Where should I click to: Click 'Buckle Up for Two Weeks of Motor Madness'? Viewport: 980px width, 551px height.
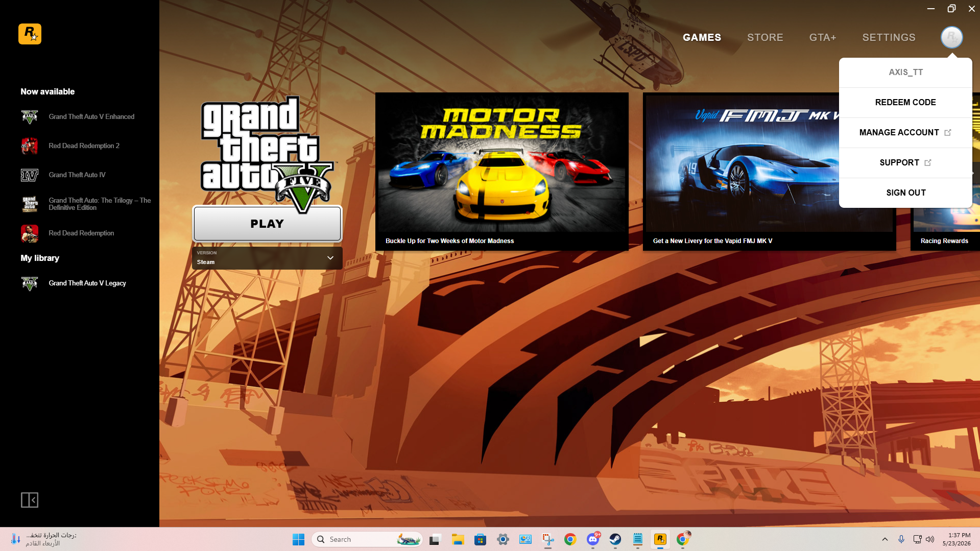point(449,241)
